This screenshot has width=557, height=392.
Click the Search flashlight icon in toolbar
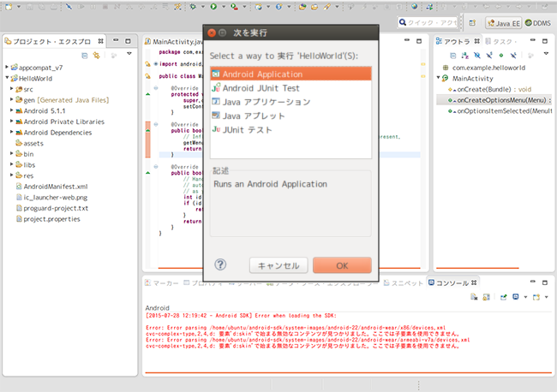click(327, 6)
